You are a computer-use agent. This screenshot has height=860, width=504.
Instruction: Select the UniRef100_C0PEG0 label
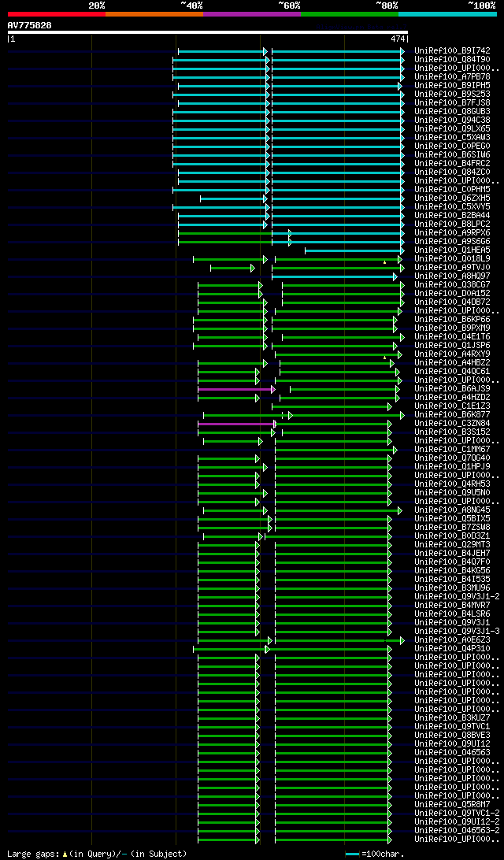[453, 146]
